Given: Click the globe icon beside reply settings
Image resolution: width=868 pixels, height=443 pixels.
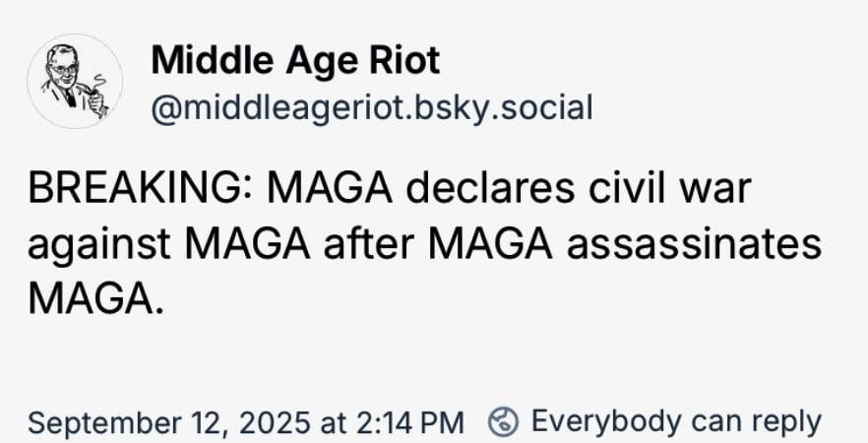Looking at the screenshot, I should click(x=503, y=421).
